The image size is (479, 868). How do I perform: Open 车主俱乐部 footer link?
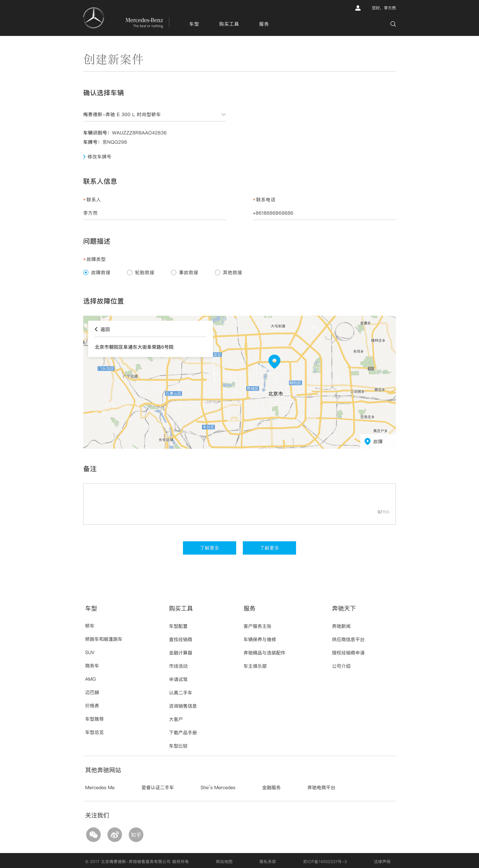pos(255,666)
